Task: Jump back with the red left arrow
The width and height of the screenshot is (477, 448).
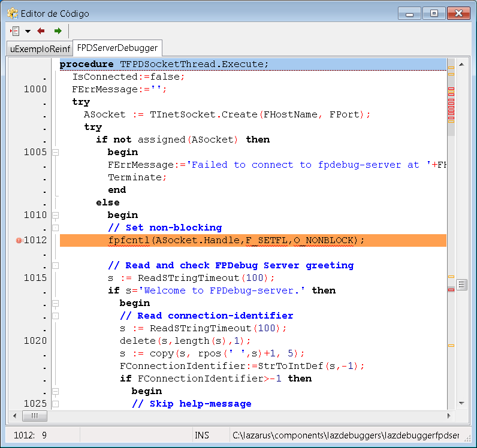Action: [41, 31]
